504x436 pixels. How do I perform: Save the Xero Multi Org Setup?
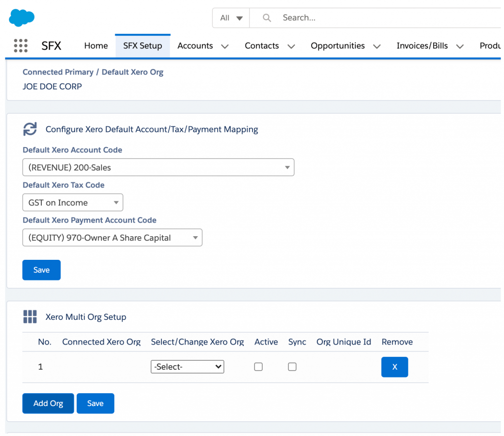click(x=95, y=403)
